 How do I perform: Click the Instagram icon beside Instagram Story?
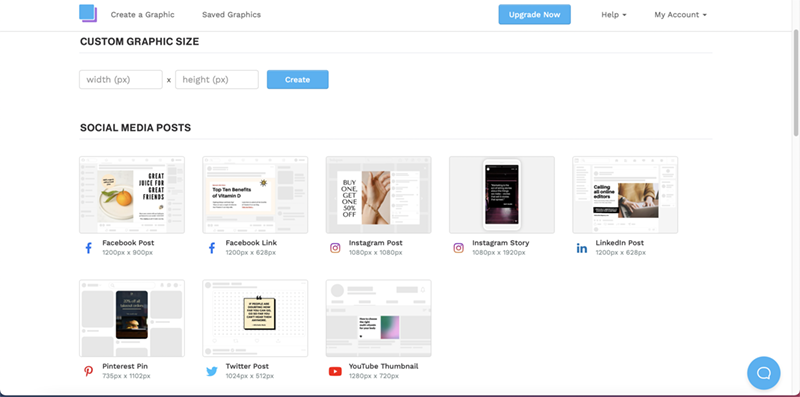pyautogui.click(x=459, y=248)
